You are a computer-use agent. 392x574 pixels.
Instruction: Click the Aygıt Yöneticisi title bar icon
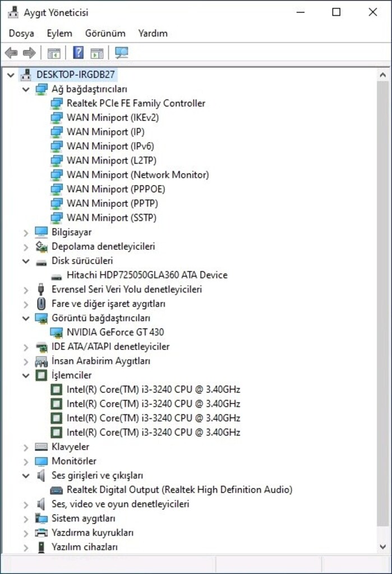click(x=13, y=12)
